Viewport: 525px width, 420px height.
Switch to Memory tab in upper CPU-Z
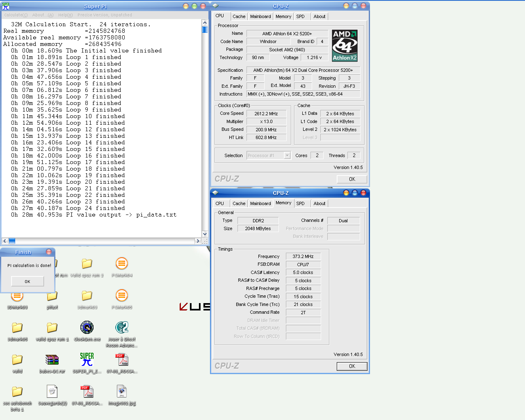tap(283, 16)
